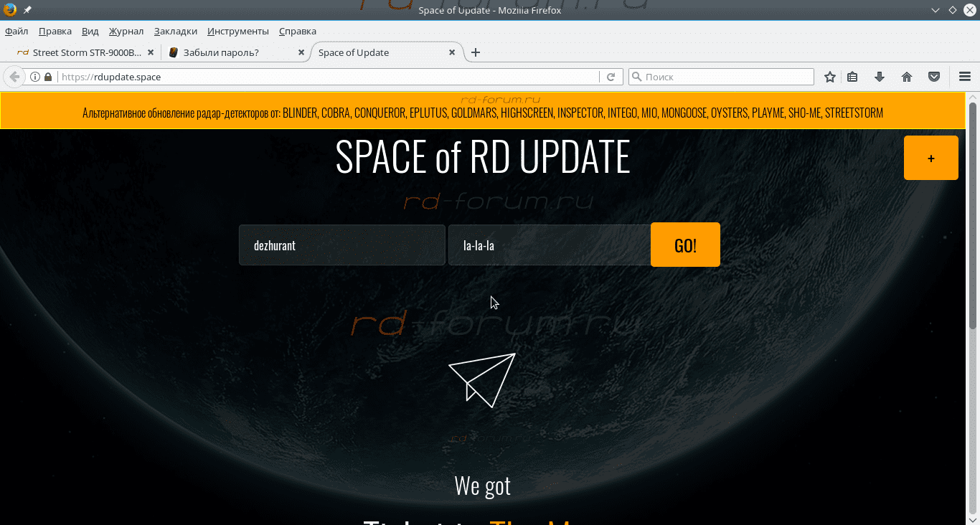This screenshot has height=525, width=980.
Task: Click the orange plus button on the page
Action: [x=931, y=158]
